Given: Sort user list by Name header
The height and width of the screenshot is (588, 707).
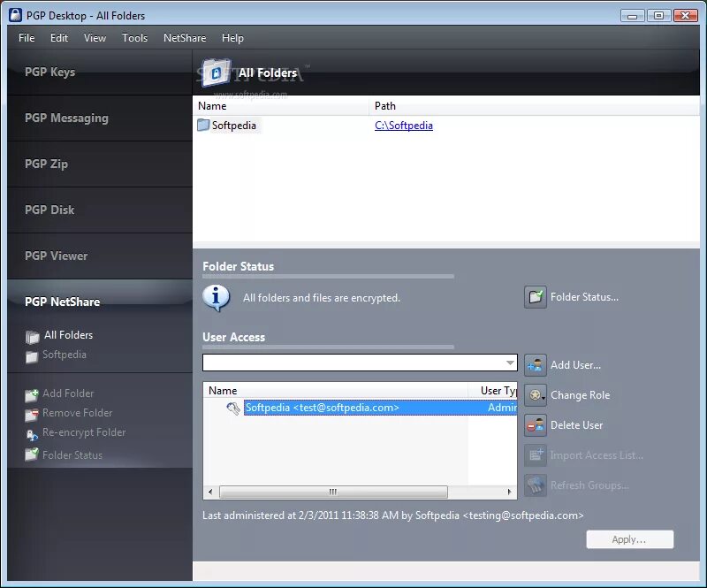Looking at the screenshot, I should (336, 391).
